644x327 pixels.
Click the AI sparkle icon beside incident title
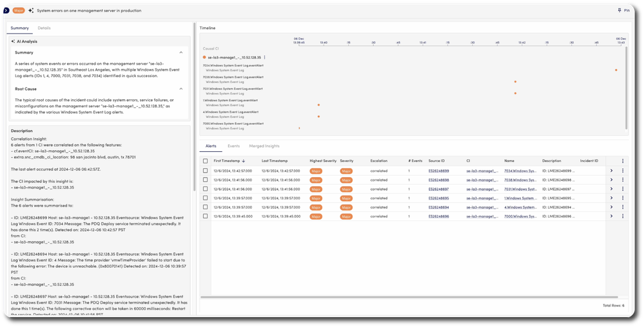[30, 11]
